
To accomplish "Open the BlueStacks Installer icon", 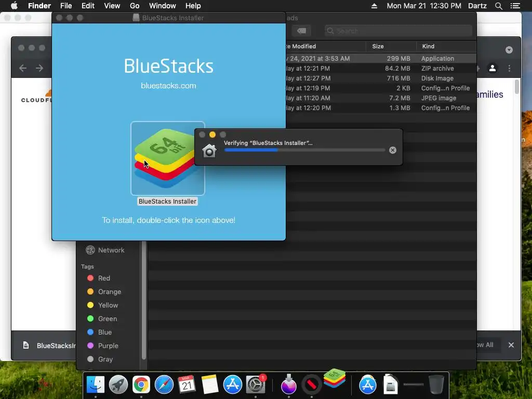I will click(168, 158).
